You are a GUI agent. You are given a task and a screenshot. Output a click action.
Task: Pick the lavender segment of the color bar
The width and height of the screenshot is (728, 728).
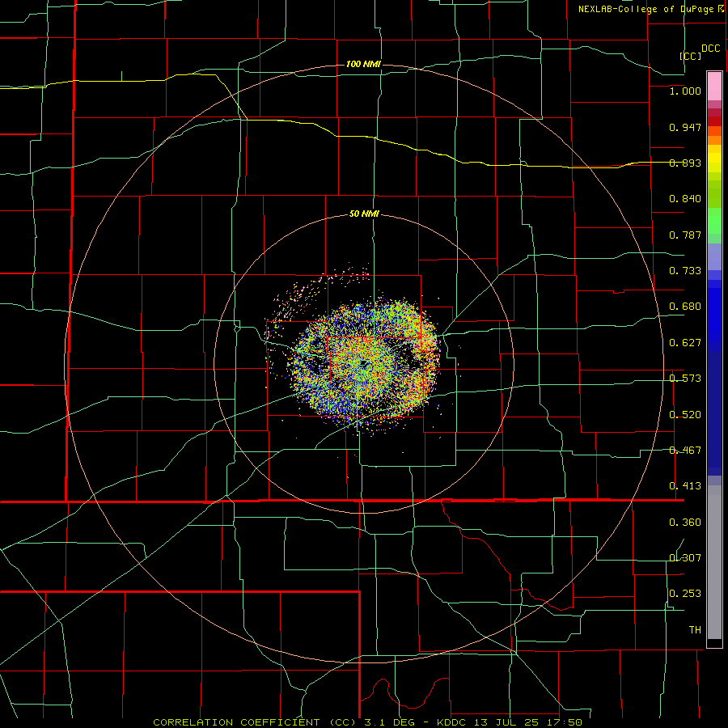tap(714, 257)
